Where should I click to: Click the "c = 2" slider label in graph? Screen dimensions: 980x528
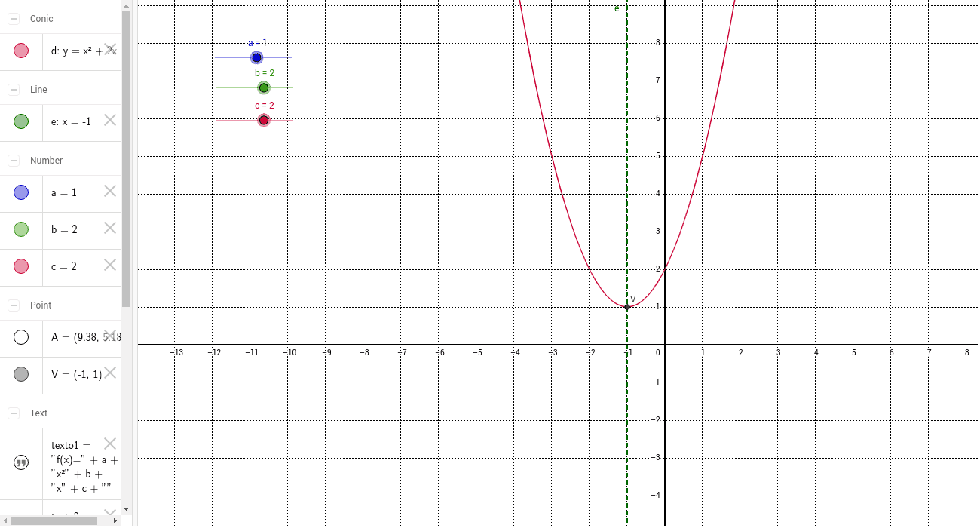(265, 106)
